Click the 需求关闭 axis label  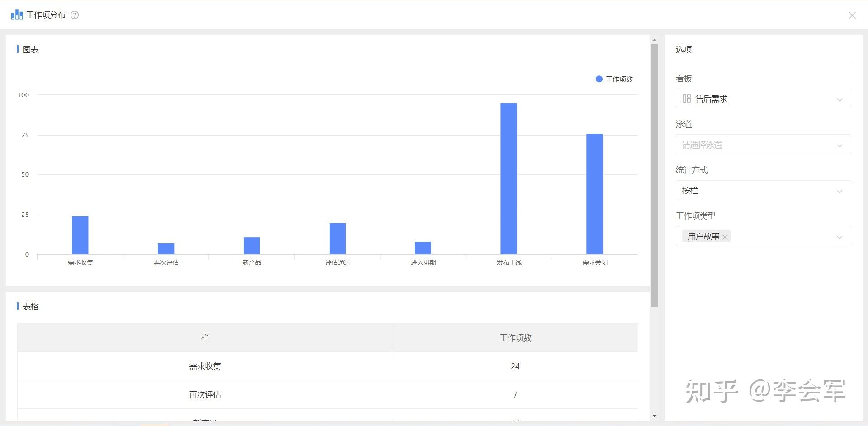pyautogui.click(x=595, y=262)
